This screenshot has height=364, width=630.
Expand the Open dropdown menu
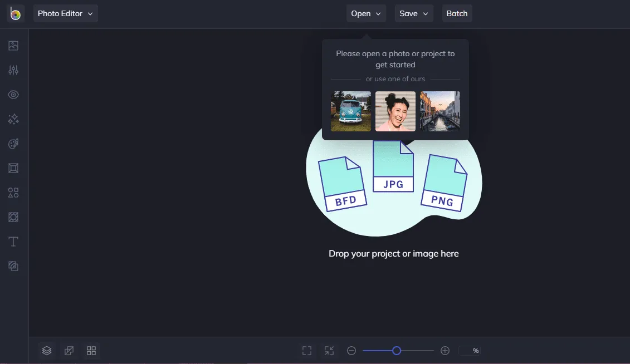(366, 13)
